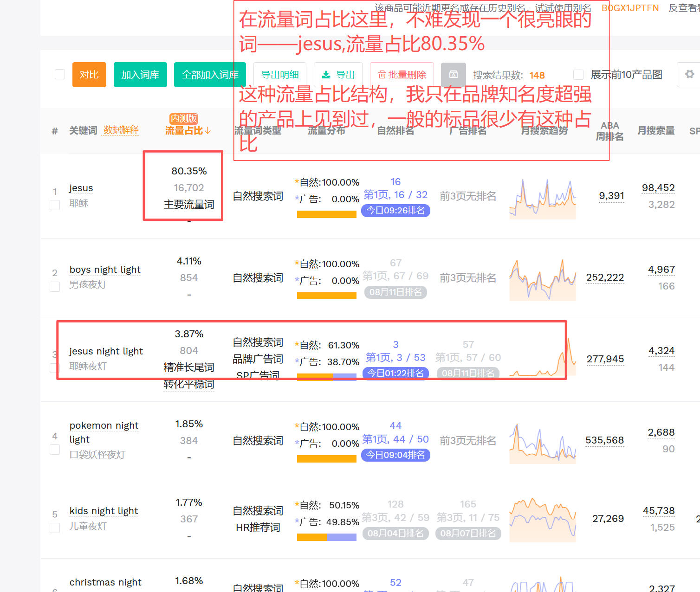Click the keyword jesus
The width and height of the screenshot is (700, 592).
click(81, 188)
